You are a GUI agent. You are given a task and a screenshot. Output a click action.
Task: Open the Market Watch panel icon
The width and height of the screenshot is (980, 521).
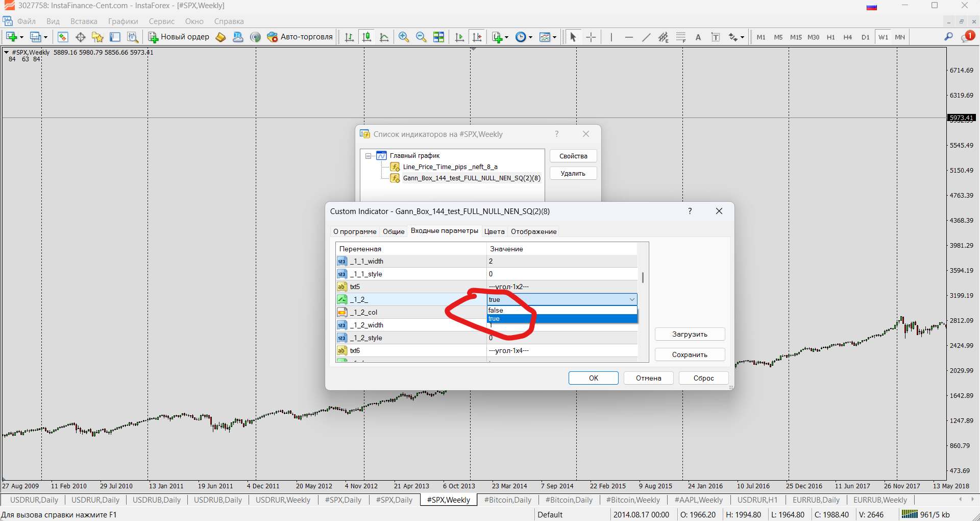coord(63,37)
